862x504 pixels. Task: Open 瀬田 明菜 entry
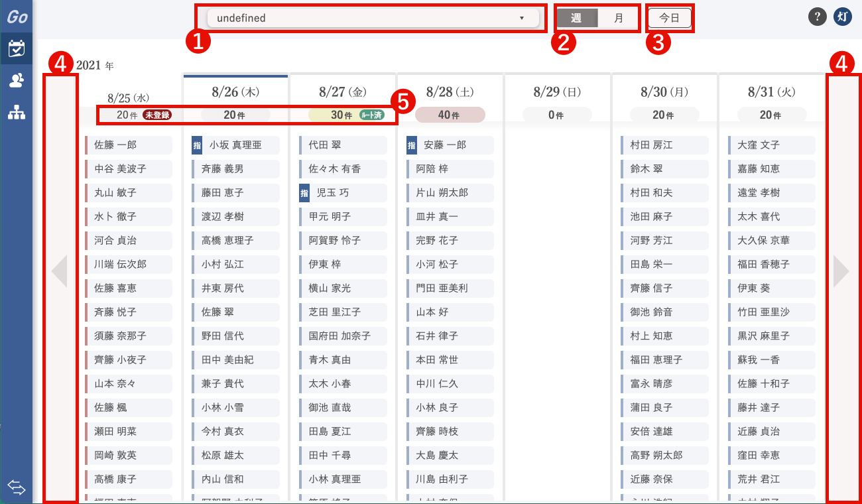(129, 432)
